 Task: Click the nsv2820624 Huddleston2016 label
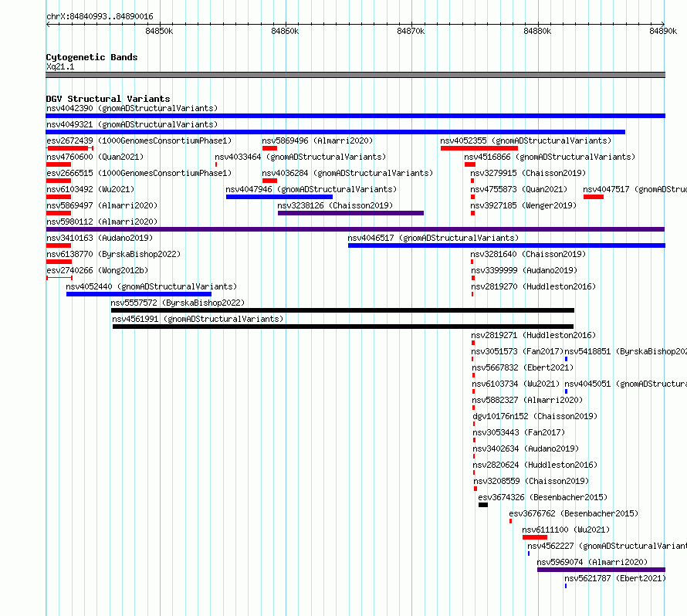click(535, 465)
